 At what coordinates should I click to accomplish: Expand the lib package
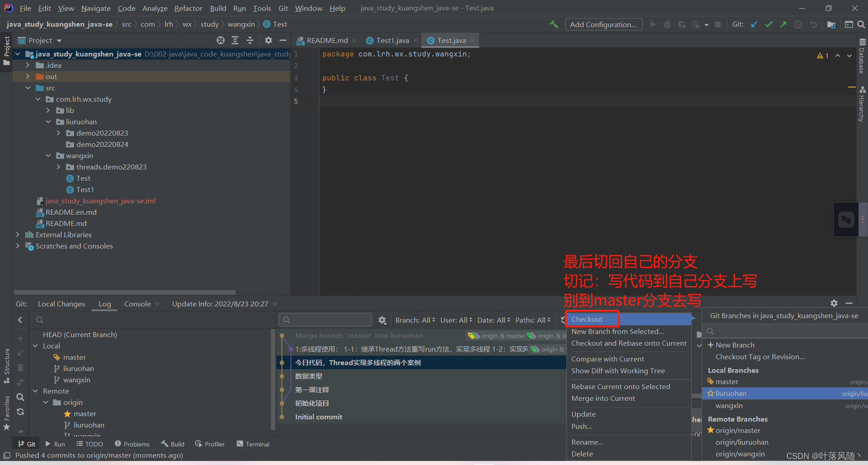48,110
